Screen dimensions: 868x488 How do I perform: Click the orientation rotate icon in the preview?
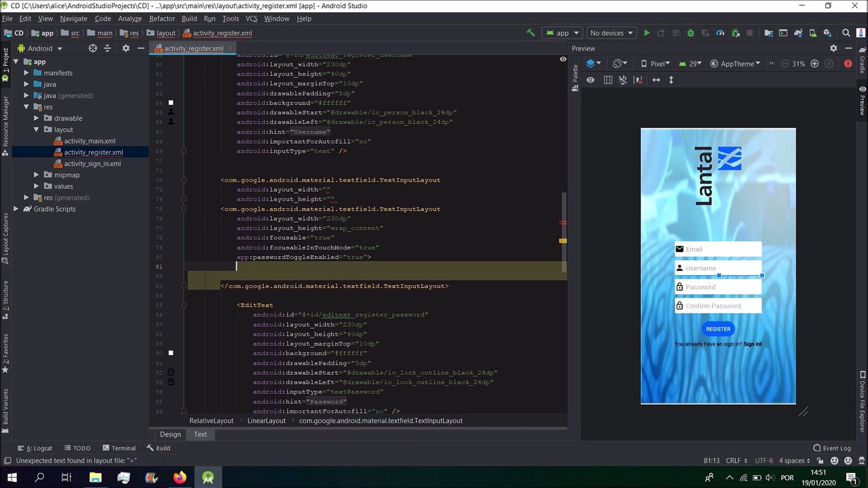click(619, 64)
